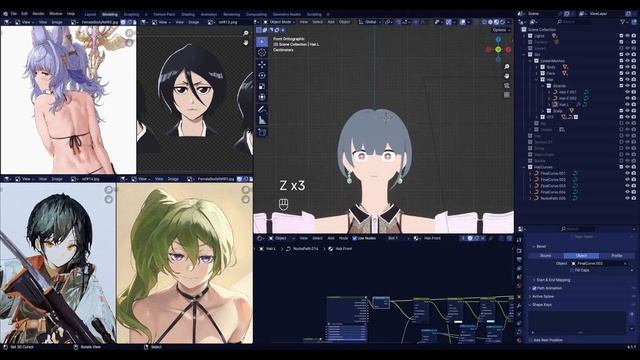Open the viewport Add menu
The height and width of the screenshot is (360, 640).
331,22
